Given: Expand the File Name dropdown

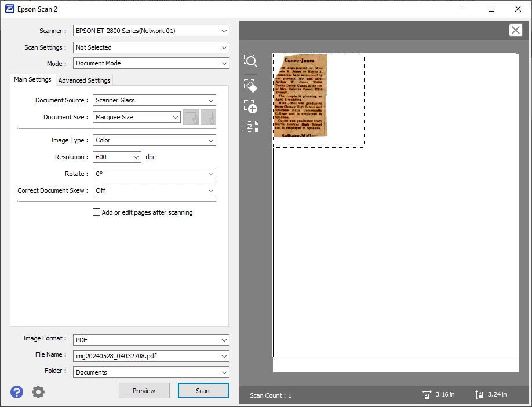Looking at the screenshot, I should click(x=151, y=356).
